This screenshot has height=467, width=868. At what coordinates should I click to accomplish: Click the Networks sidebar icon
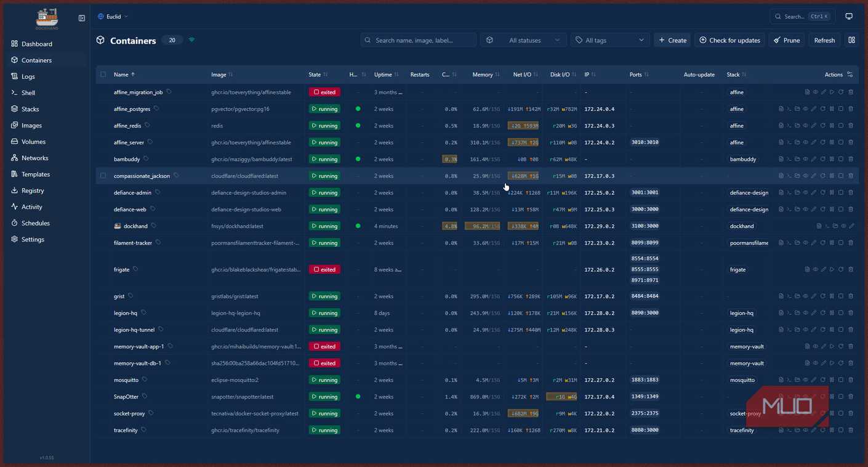pos(15,158)
